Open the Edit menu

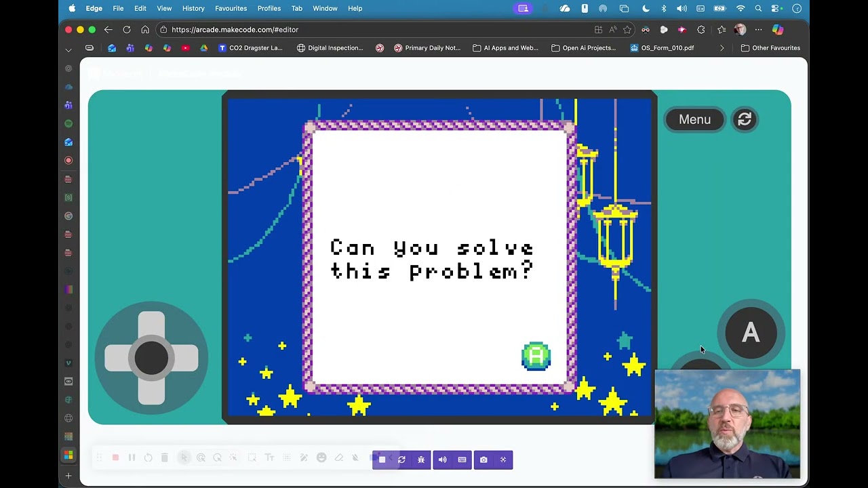140,8
